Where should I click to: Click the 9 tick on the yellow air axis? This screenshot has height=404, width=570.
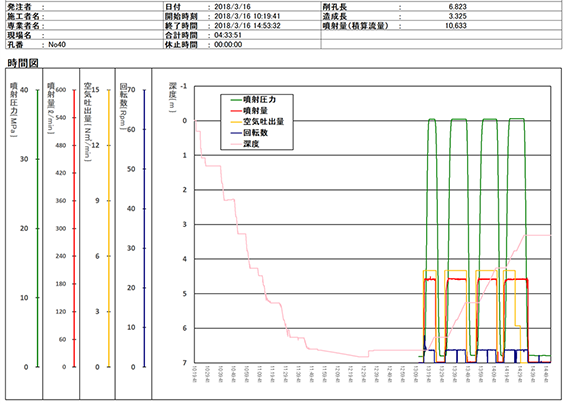[x=97, y=201]
